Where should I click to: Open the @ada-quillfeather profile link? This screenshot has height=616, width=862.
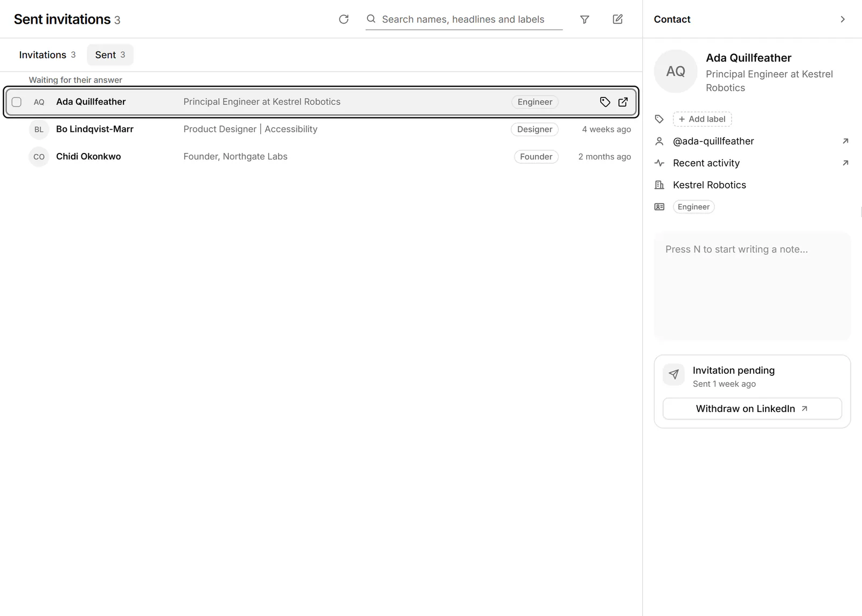click(713, 141)
